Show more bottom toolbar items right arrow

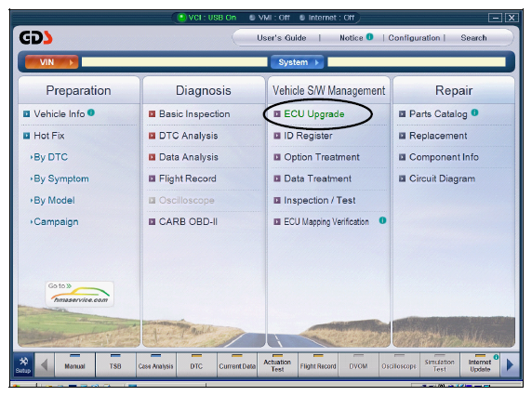pyautogui.click(x=510, y=364)
